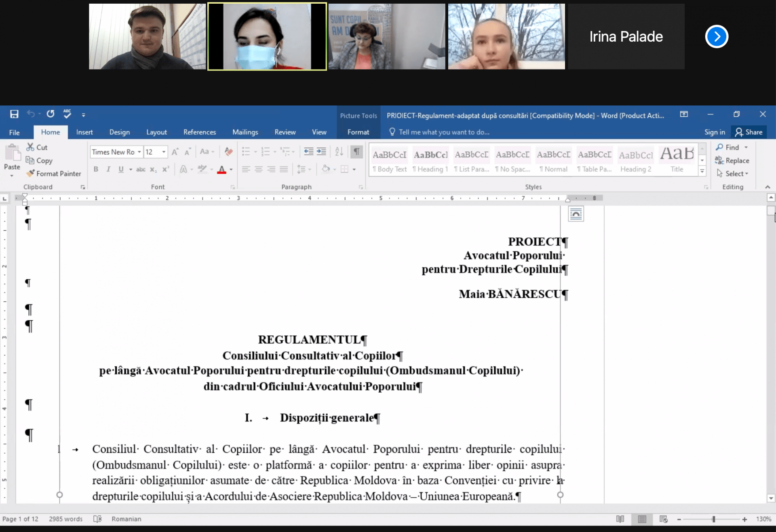Click the Share button

tap(749, 132)
